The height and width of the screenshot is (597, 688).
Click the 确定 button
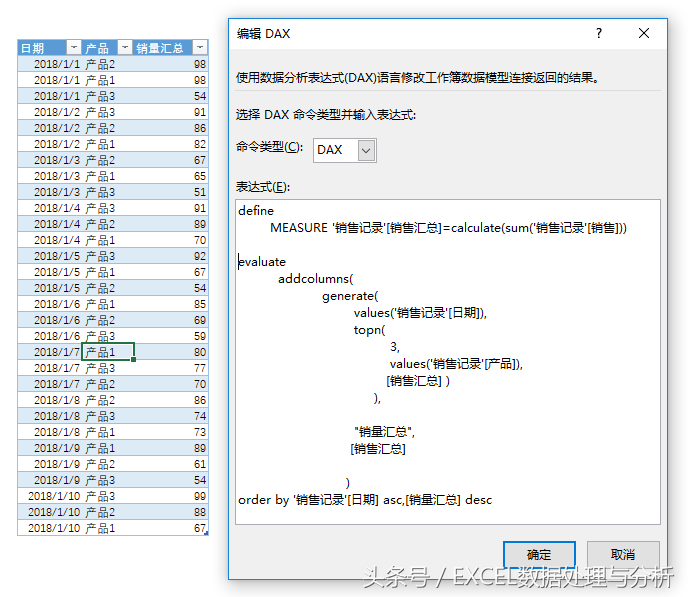pos(539,554)
